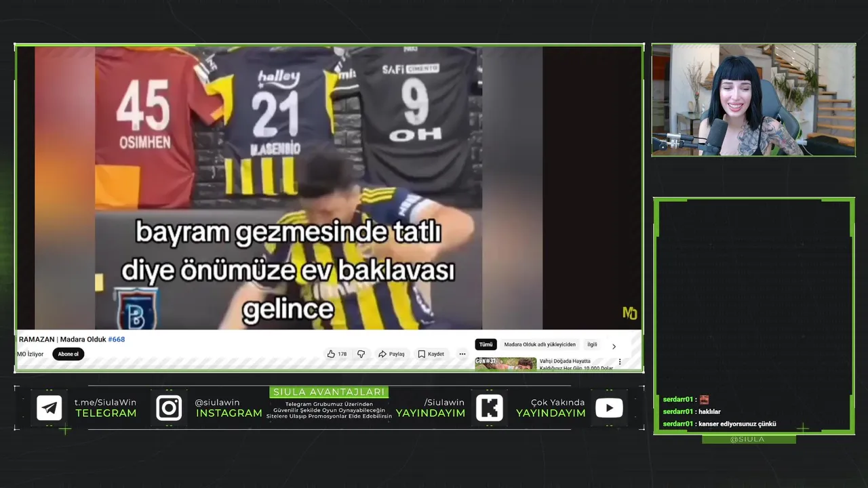Click the Telegram paper-plane icon
The width and height of the screenshot is (868, 488).
(49, 408)
